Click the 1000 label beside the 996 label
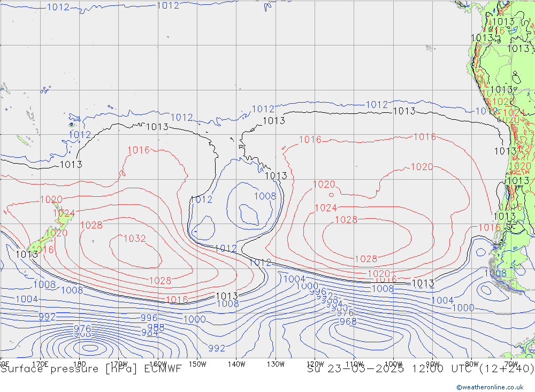The height and width of the screenshot is (392, 535). 195,319
